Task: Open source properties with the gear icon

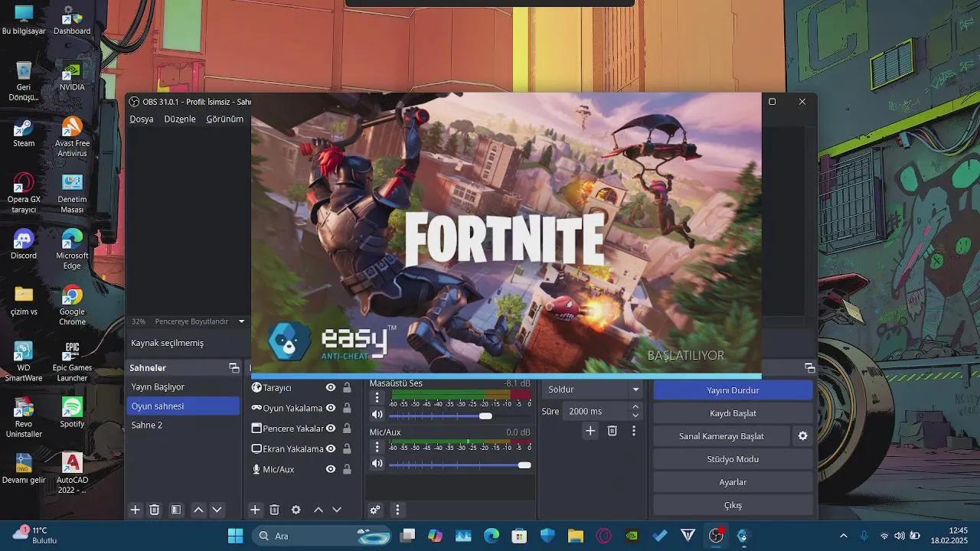Action: coord(296,509)
